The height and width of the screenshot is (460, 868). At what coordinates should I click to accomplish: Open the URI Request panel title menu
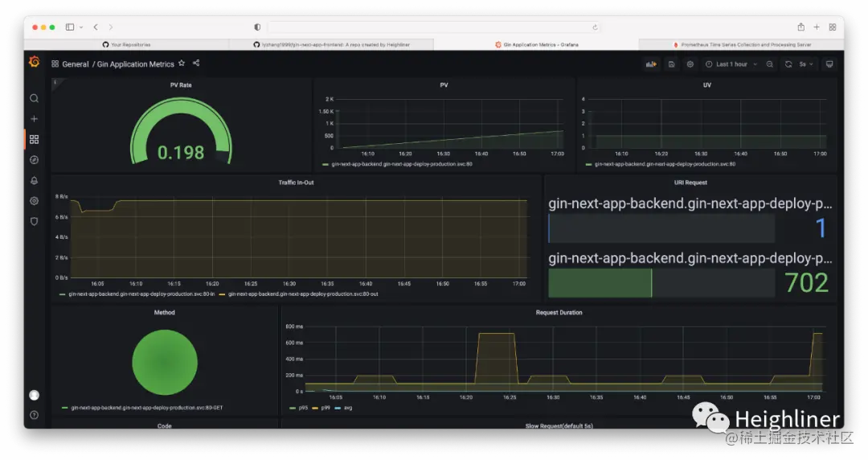[x=690, y=183]
